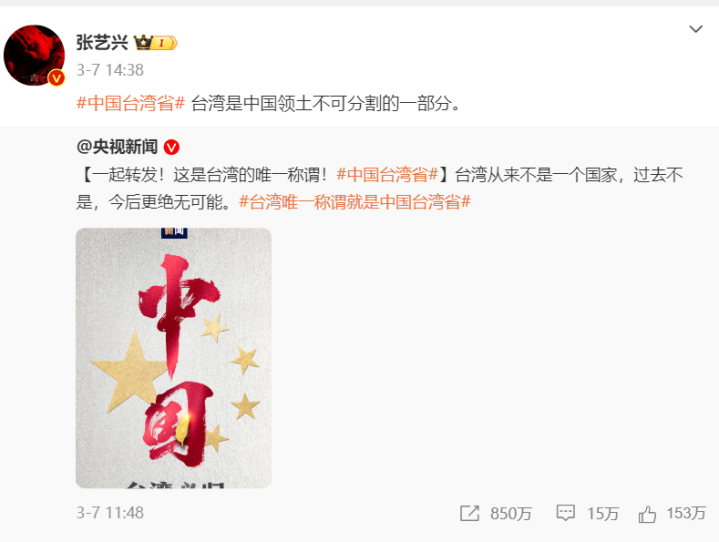Click the 850万 repost count

click(x=511, y=514)
